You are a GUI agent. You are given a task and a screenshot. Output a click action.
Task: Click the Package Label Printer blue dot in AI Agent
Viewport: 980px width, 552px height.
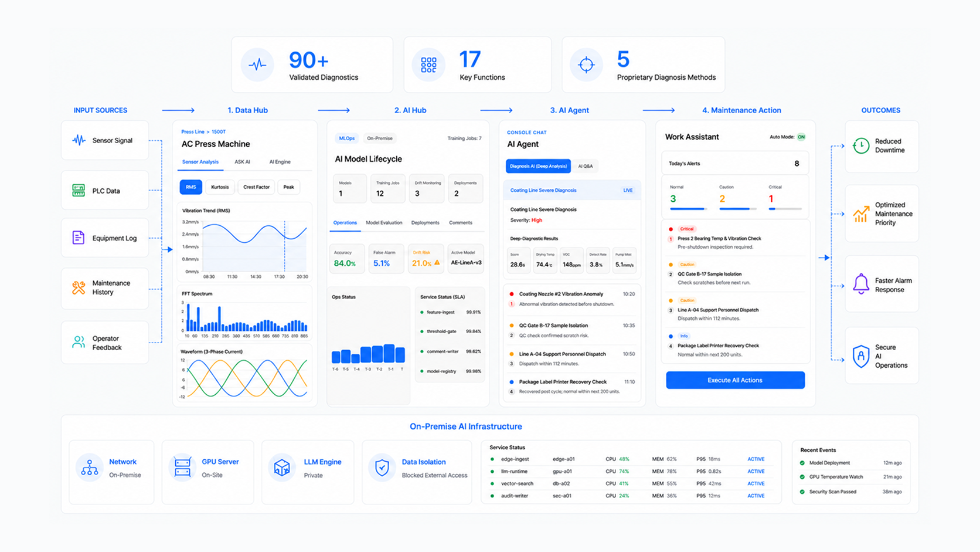click(x=512, y=382)
